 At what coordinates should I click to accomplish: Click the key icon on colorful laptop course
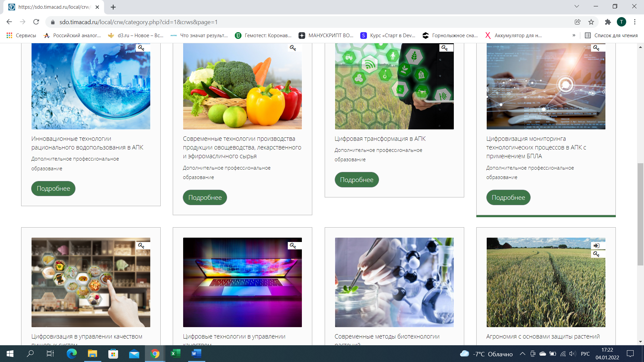293,246
